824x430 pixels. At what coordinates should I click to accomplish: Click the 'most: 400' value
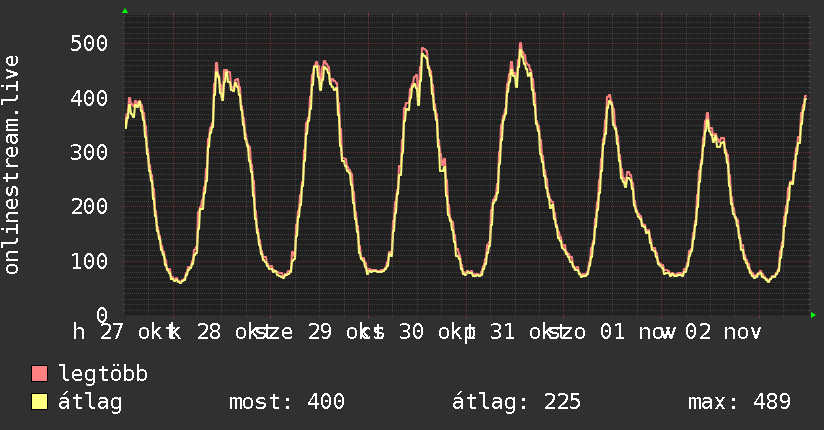[x=287, y=402]
